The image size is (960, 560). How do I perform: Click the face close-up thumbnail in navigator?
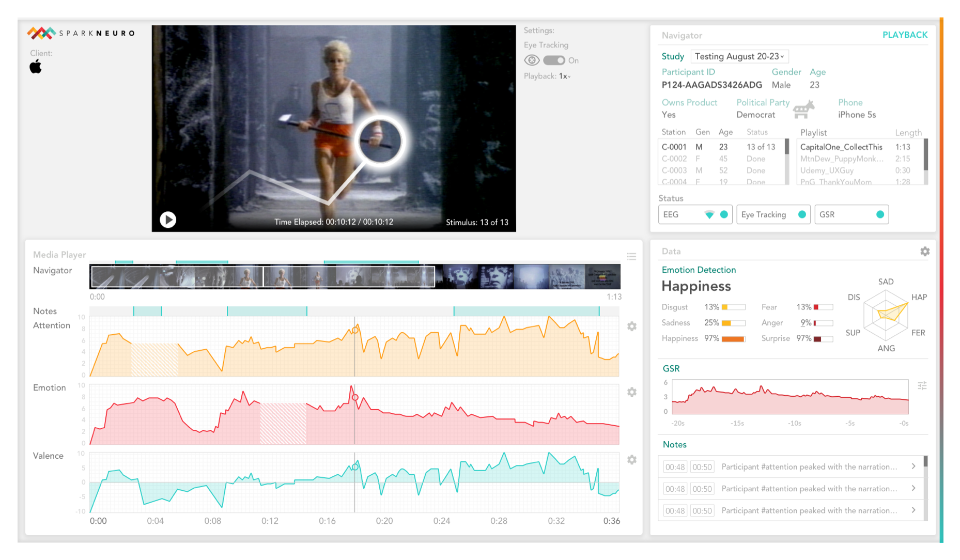(x=497, y=276)
